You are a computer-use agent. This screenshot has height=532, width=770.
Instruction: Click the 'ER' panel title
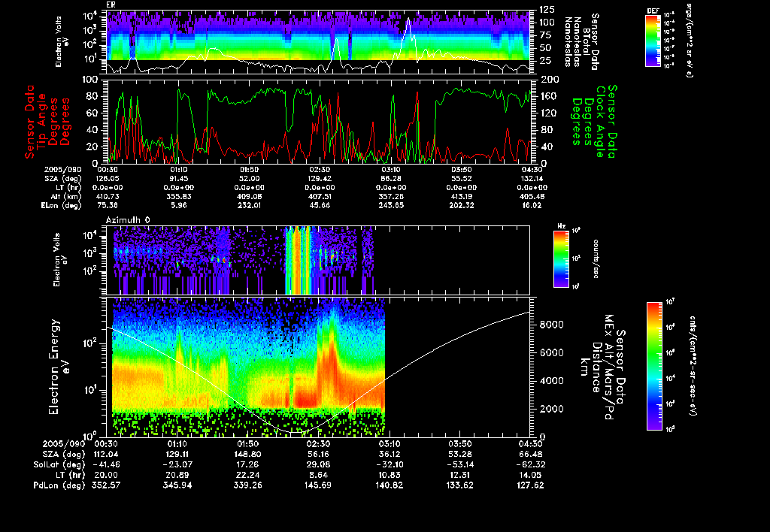tap(111, 5)
